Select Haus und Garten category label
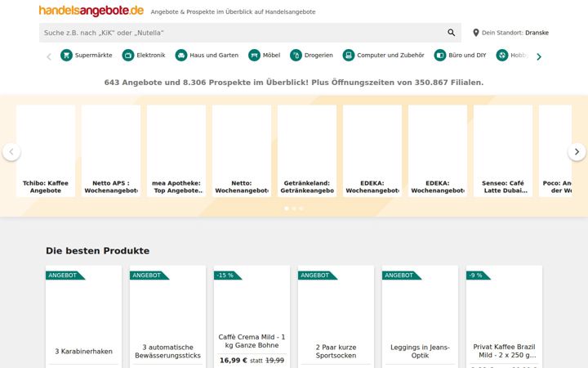Image resolution: width=588 pixels, height=368 pixels. tap(214, 56)
